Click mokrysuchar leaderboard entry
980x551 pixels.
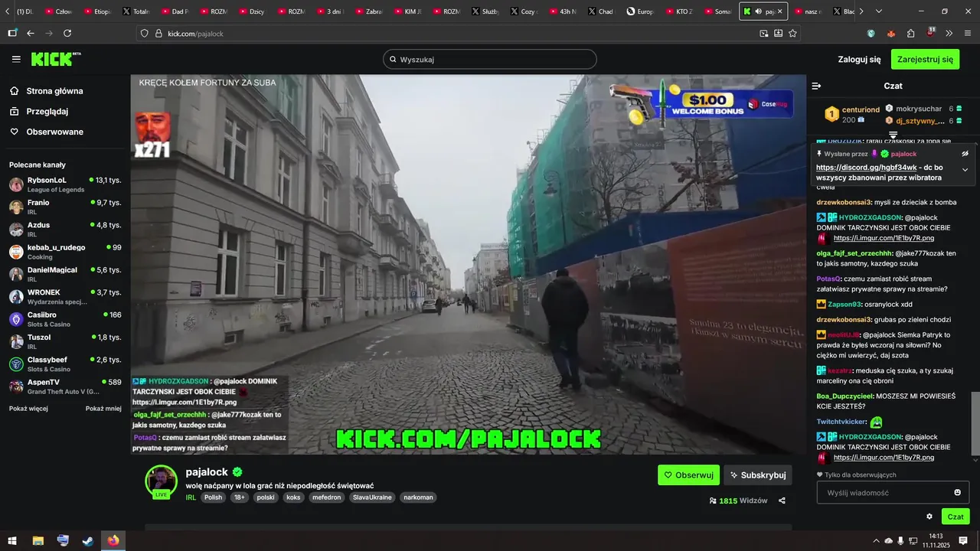coord(923,109)
